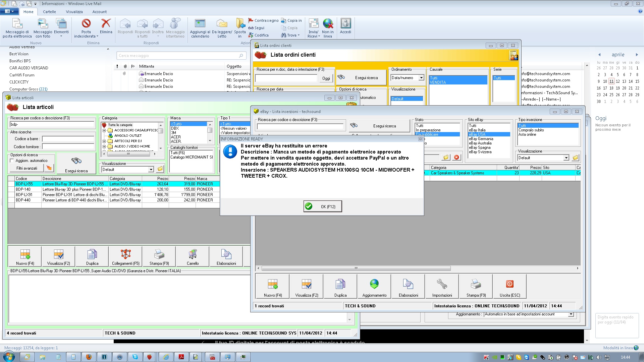Click folder icon beside Visualizzazione in eBay window

(575, 158)
